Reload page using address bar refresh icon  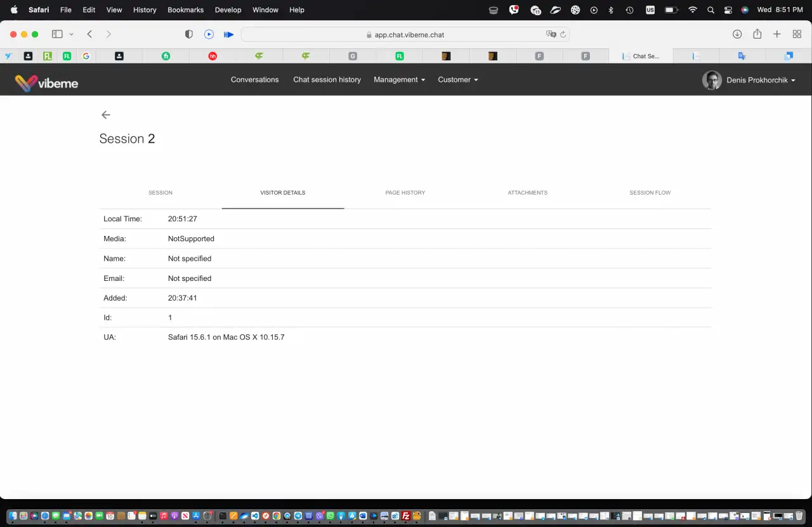[x=563, y=35]
